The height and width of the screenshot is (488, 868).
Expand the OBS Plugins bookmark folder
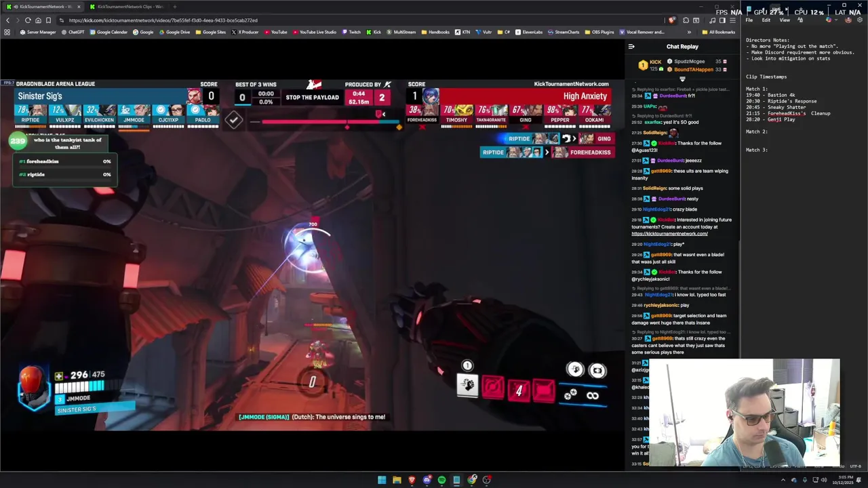(x=599, y=32)
